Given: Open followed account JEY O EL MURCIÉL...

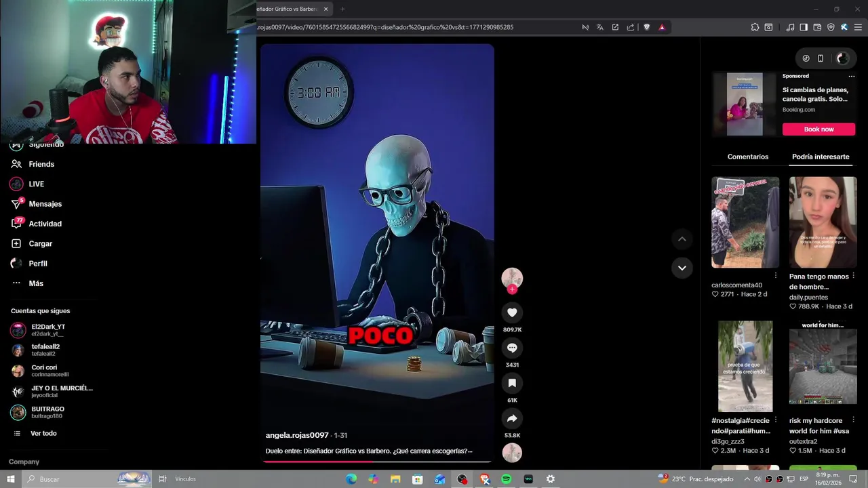Looking at the screenshot, I should (x=62, y=391).
